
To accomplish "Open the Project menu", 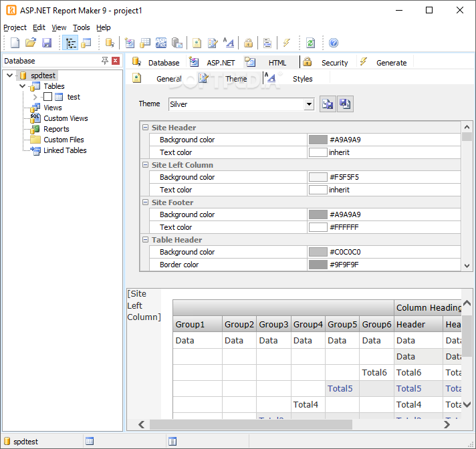I will (x=15, y=27).
